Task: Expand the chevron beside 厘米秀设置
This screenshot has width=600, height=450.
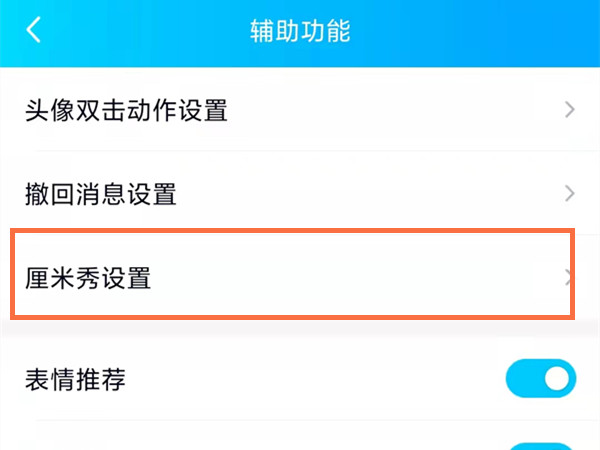Action: point(569,278)
